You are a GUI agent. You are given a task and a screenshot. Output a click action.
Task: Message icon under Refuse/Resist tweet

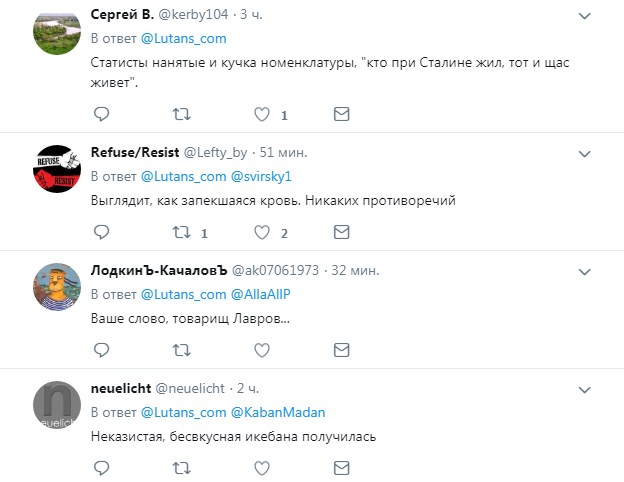[x=341, y=233]
